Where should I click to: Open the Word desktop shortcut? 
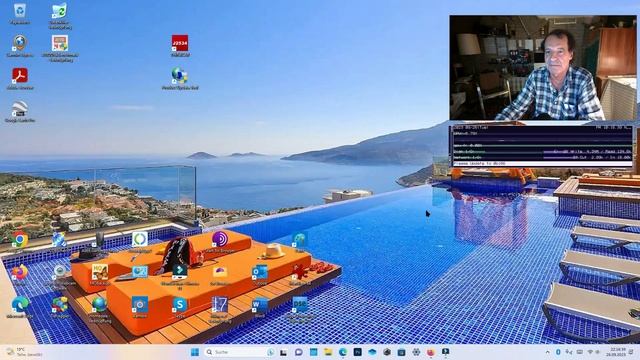pyautogui.click(x=260, y=304)
